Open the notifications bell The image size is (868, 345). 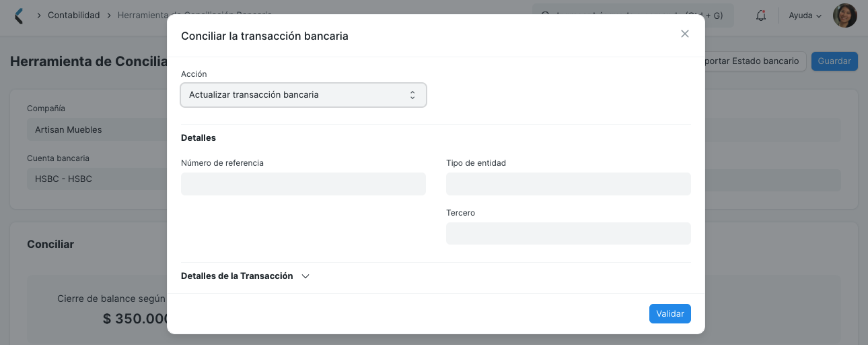coord(761,15)
